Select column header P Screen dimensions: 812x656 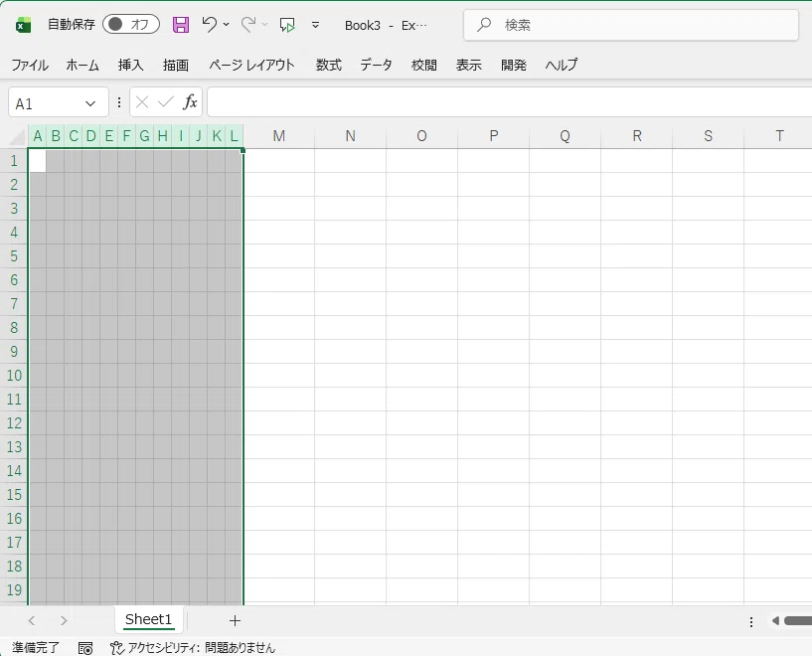point(493,136)
